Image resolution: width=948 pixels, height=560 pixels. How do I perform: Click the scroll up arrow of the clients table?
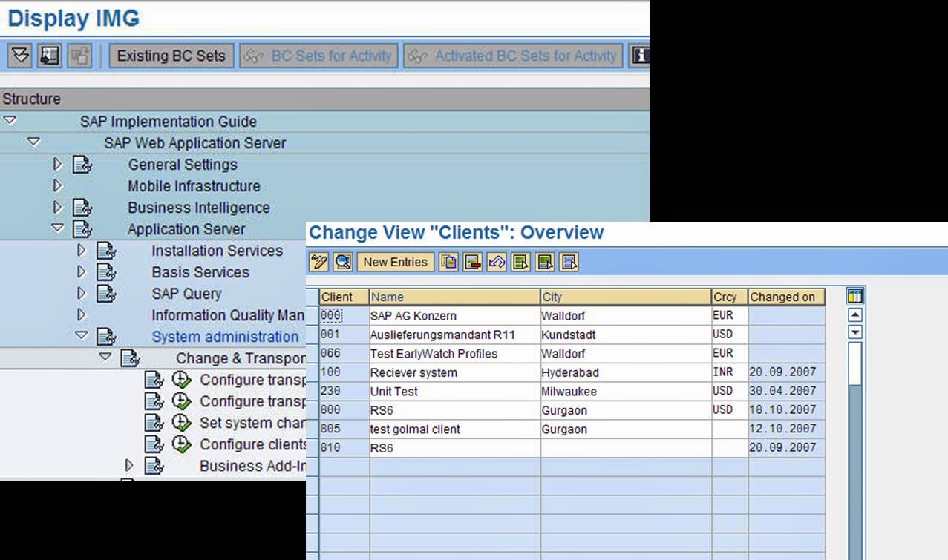[854, 314]
